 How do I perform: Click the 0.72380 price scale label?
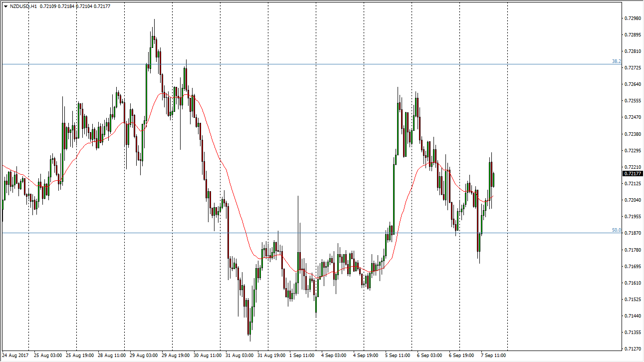tap(633, 134)
